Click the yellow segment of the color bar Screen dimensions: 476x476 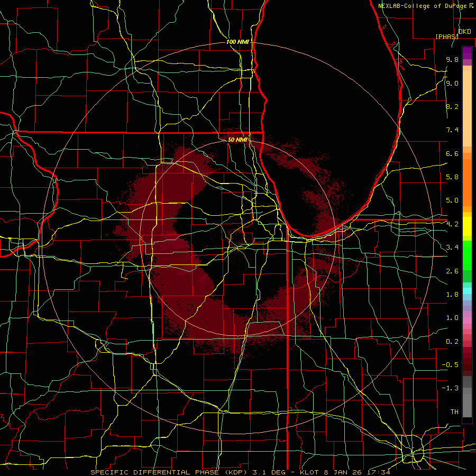tap(467, 226)
